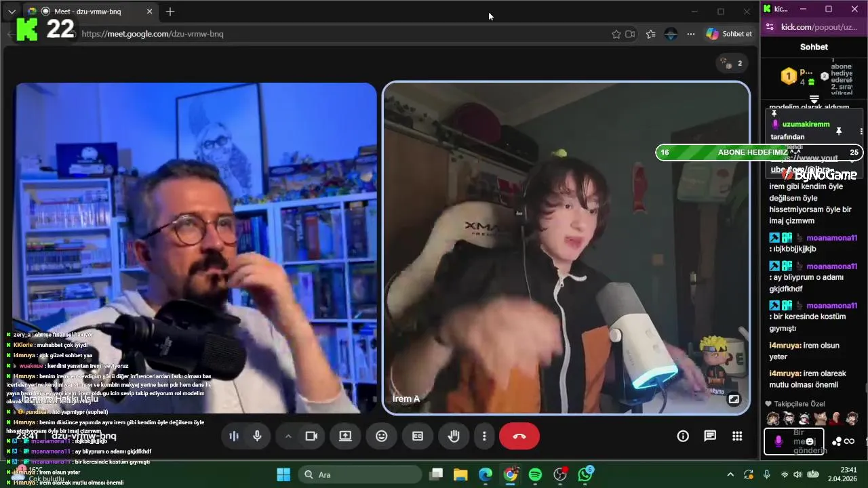Open more options three-dot menu in Meet
This screenshot has height=488, width=868.
pos(484,436)
